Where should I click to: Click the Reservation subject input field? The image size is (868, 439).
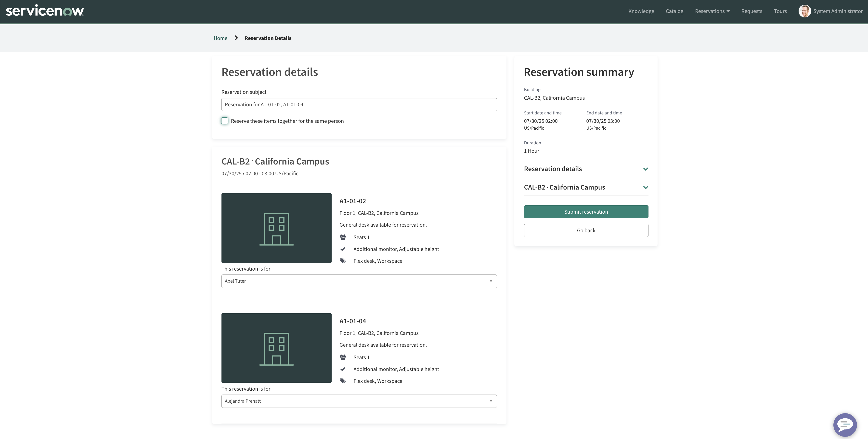point(359,104)
